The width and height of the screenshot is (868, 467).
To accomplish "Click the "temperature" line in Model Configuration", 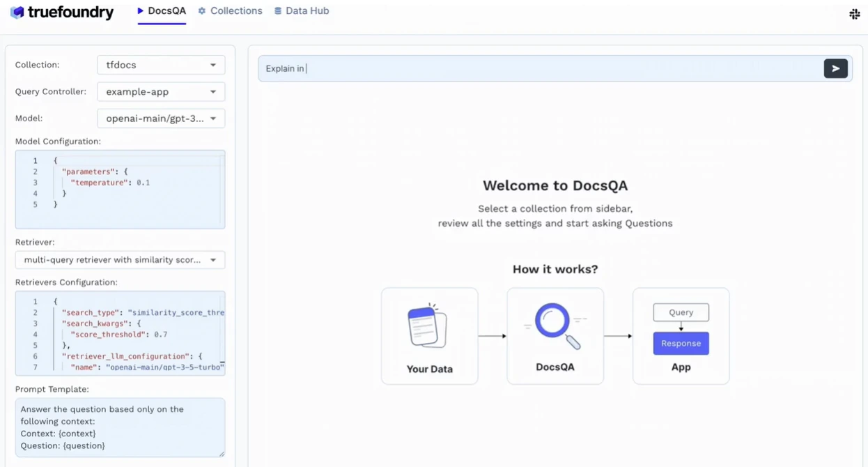I will tap(110, 183).
